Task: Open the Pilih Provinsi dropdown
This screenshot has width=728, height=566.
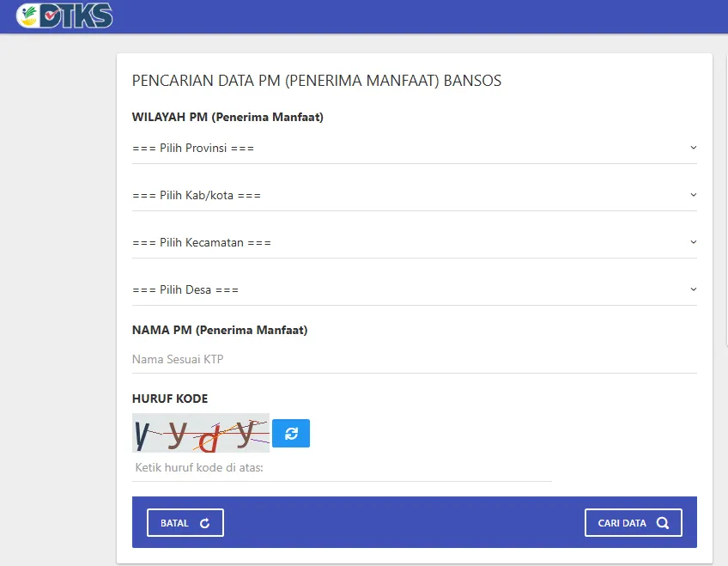Action: click(x=414, y=148)
